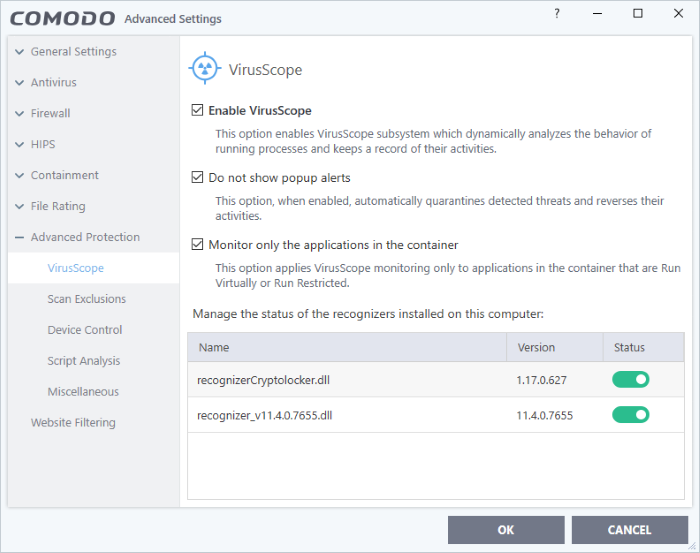Image resolution: width=700 pixels, height=553 pixels.
Task: Click Enable VirusScope label text
Action: pyautogui.click(x=260, y=110)
